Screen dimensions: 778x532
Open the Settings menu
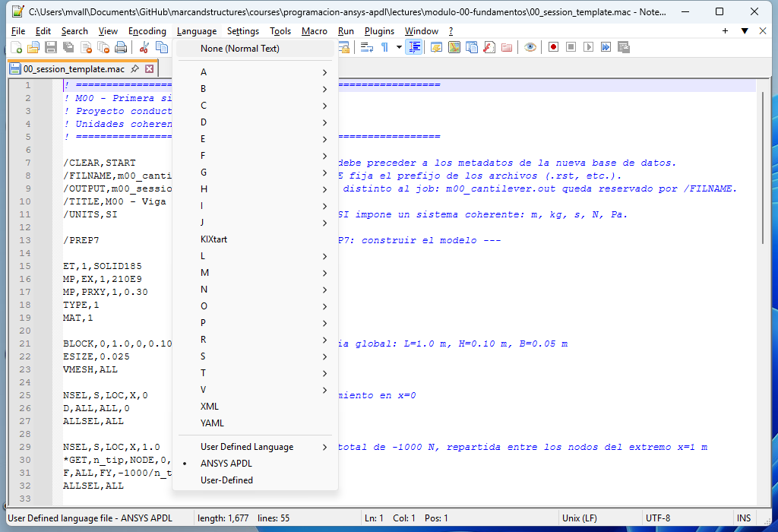click(242, 31)
